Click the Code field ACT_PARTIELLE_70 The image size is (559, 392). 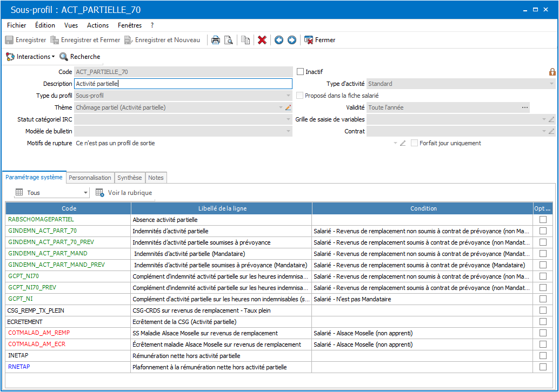[183, 72]
